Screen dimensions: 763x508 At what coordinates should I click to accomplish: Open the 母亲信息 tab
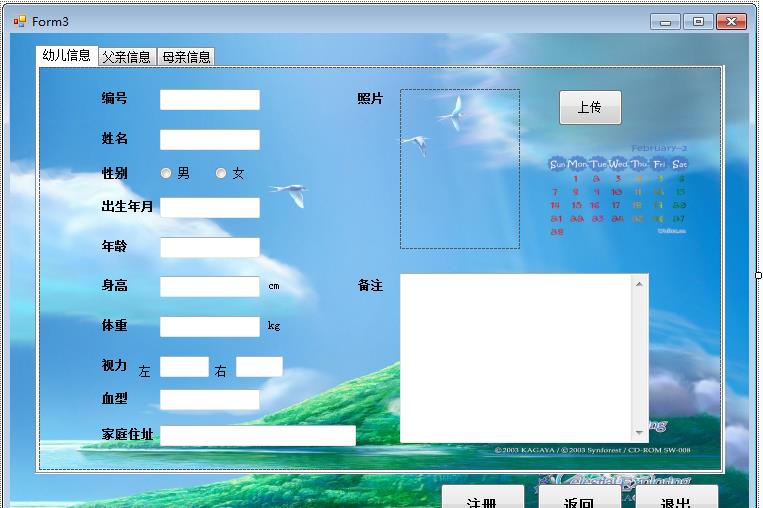click(186, 57)
